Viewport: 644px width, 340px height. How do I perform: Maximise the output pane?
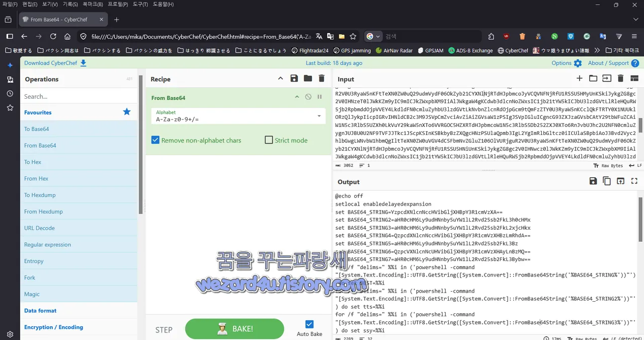pos(634,181)
